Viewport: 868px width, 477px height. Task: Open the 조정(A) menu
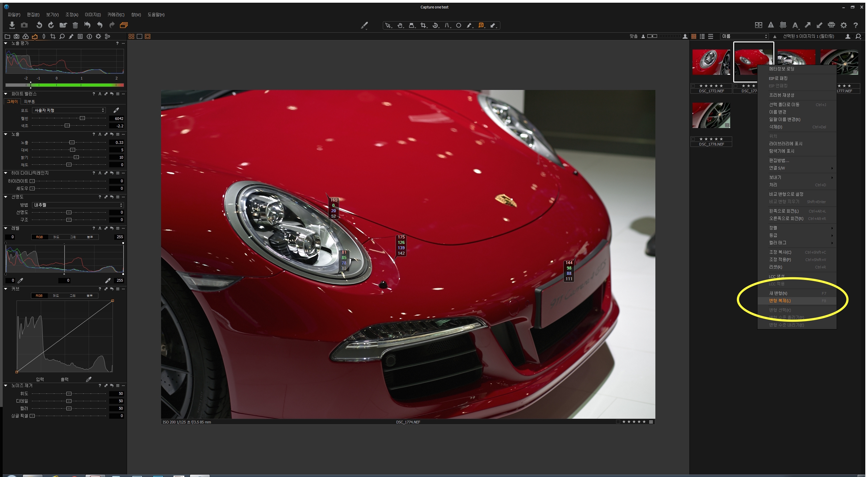[71, 14]
